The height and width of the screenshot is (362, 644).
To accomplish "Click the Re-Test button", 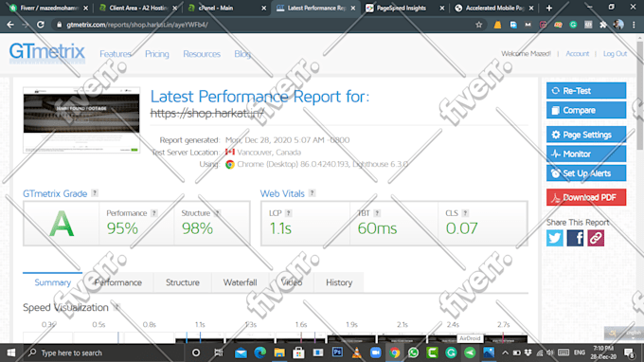I will click(x=586, y=90).
